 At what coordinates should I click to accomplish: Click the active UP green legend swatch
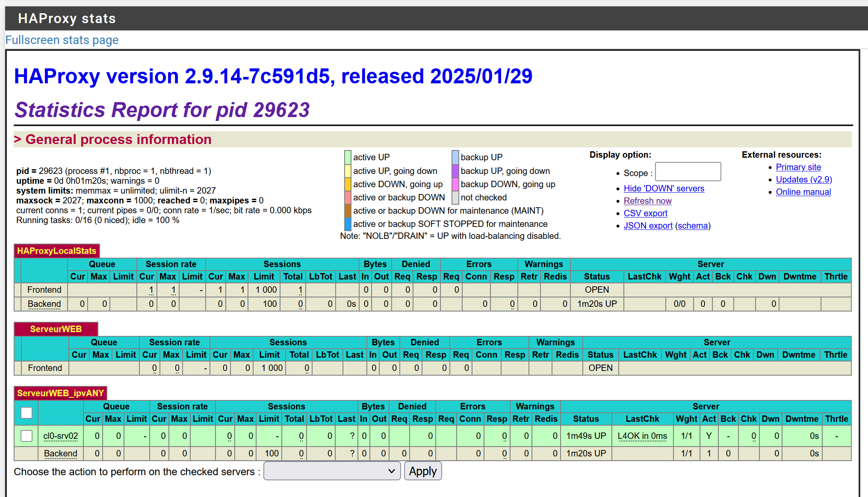pyautogui.click(x=348, y=157)
